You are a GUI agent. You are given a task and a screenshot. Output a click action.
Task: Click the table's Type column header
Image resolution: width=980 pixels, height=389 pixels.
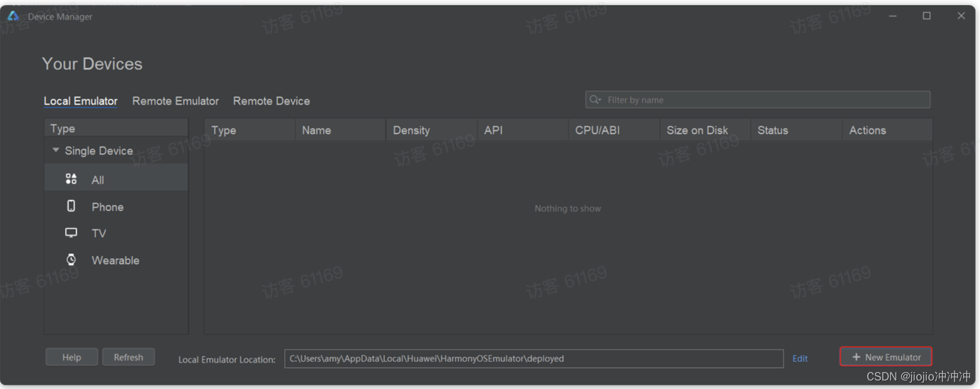tap(250, 130)
